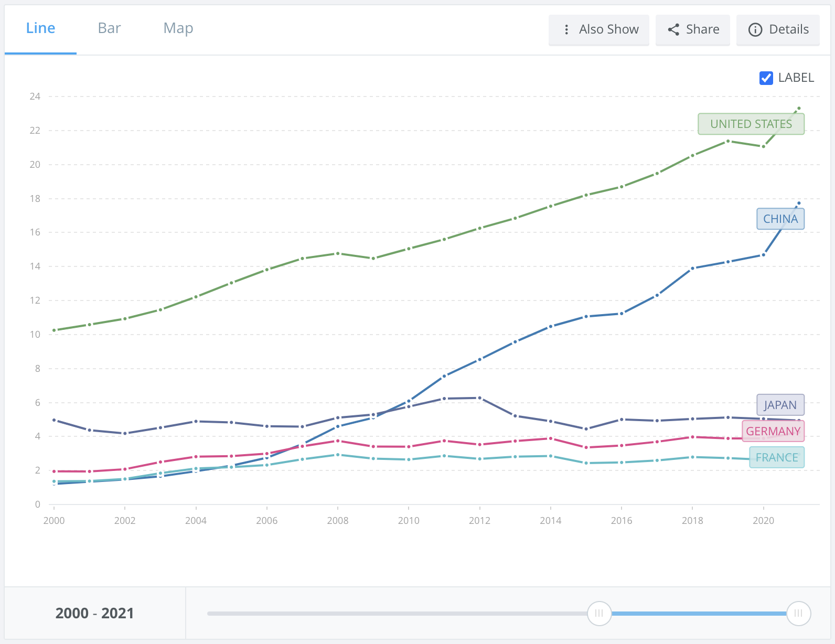Click United States data point for 2021

pyautogui.click(x=799, y=109)
